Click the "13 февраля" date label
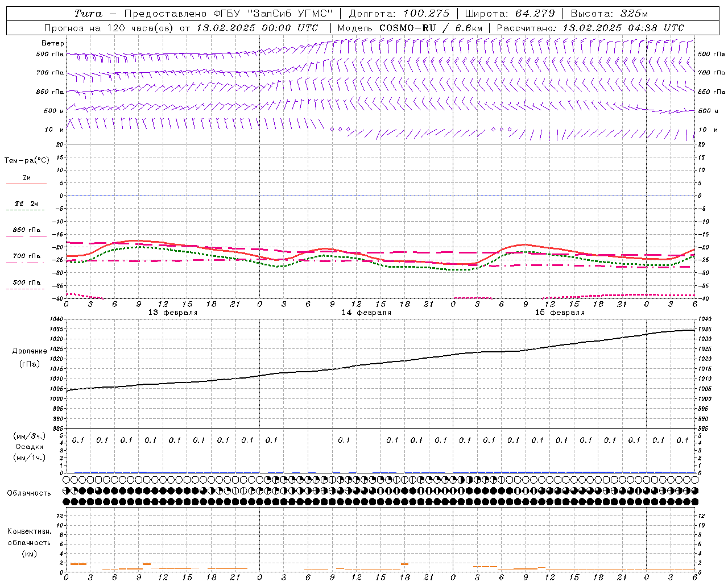The width and height of the screenshot is (728, 582). point(173,313)
